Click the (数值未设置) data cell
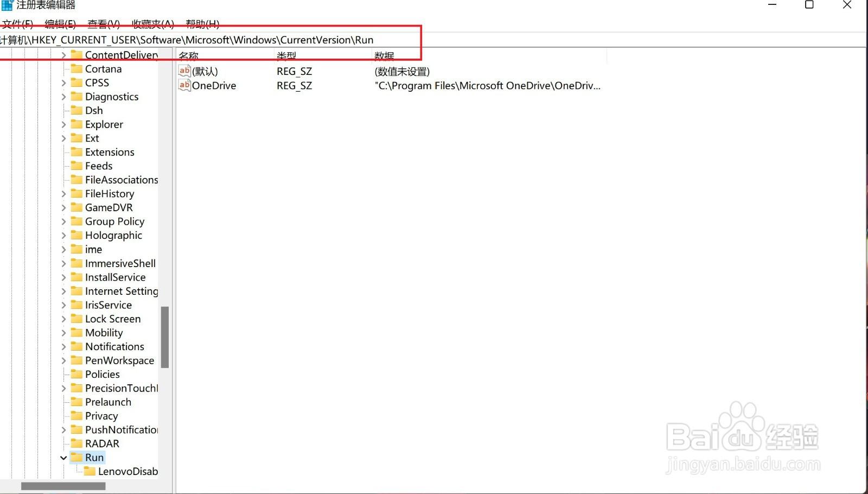 click(402, 71)
